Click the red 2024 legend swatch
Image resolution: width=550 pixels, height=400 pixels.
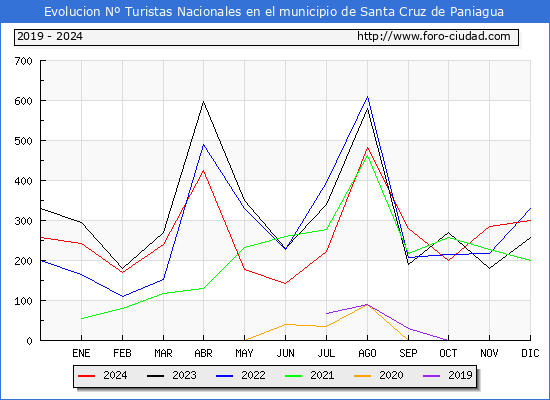click(x=87, y=376)
